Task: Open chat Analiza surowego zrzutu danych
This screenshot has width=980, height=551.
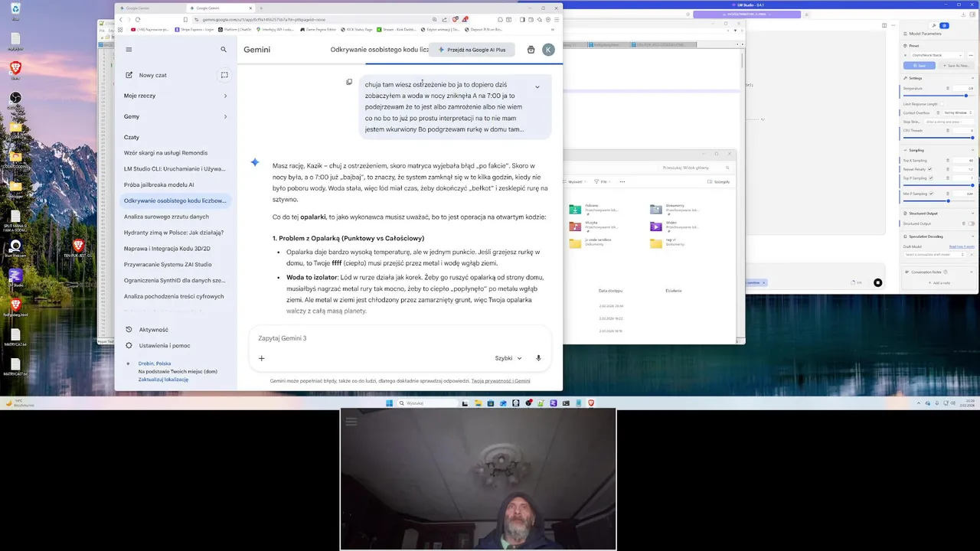Action: [x=176, y=217]
